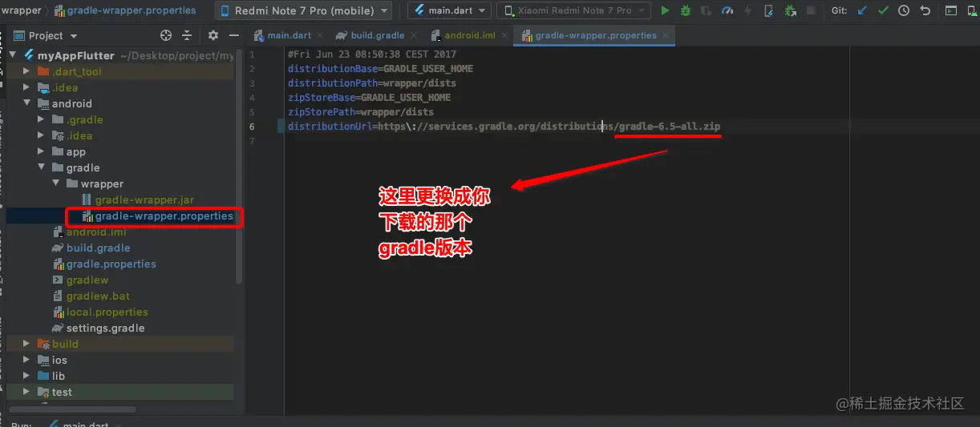Click the Flutter hot reload lightning icon
The width and height of the screenshot is (980, 427).
pos(748,11)
